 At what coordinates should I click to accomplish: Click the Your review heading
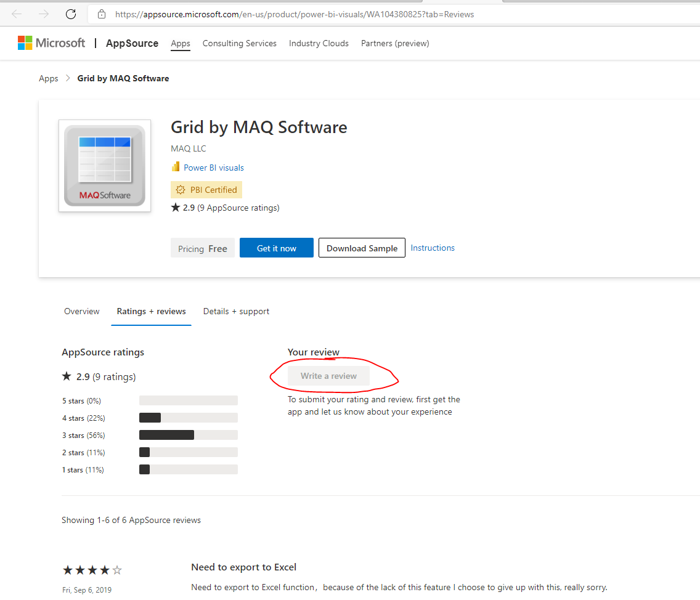click(314, 352)
